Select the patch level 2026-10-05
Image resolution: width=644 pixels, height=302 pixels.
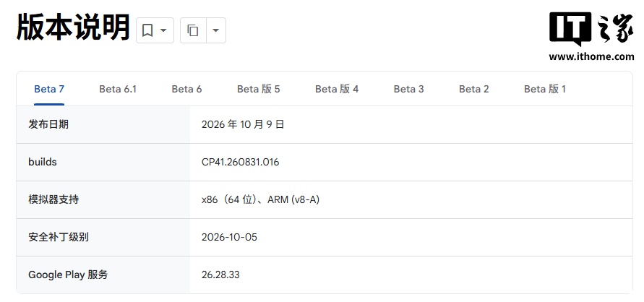pos(229,237)
